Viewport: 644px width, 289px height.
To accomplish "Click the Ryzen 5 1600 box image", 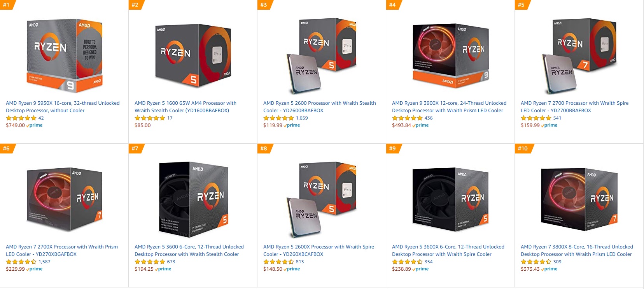I will click(x=193, y=55).
